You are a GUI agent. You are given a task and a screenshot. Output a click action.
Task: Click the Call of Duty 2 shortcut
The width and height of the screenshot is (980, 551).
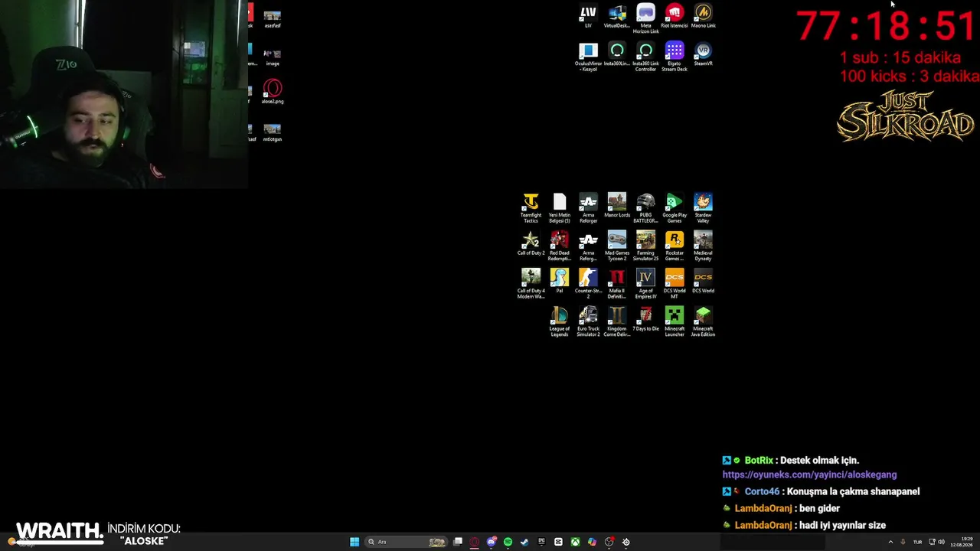pyautogui.click(x=531, y=243)
